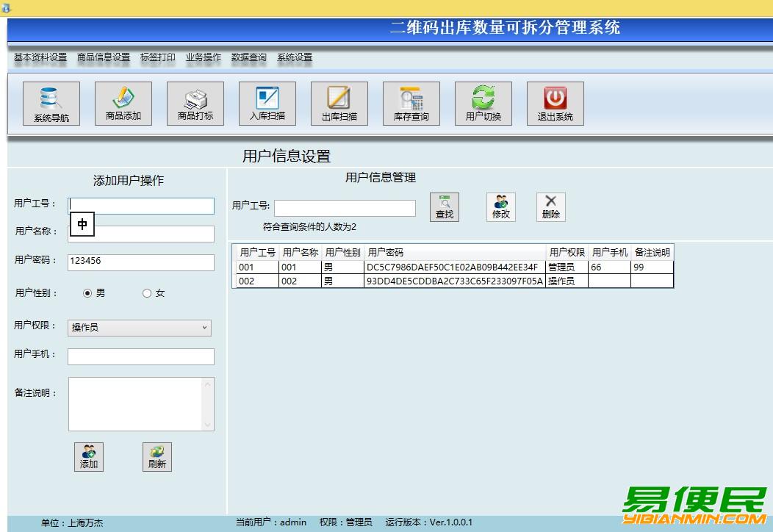Open the 系统导航 navigation icon
773x532 pixels.
click(51, 104)
